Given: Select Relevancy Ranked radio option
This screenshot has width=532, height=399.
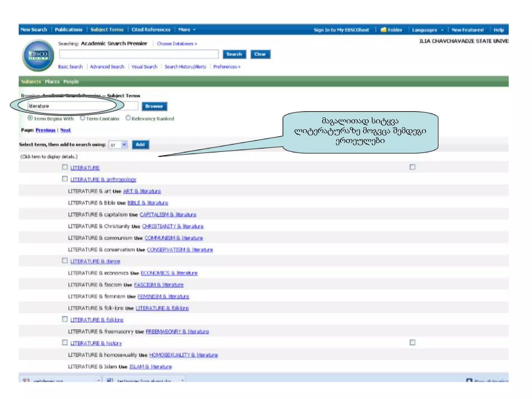Looking at the screenshot, I should (128, 118).
